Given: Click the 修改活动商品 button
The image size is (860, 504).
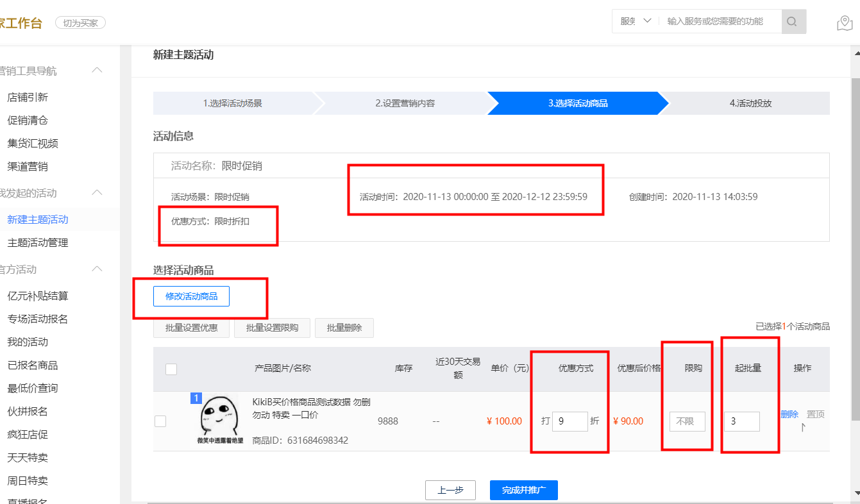Looking at the screenshot, I should (191, 296).
